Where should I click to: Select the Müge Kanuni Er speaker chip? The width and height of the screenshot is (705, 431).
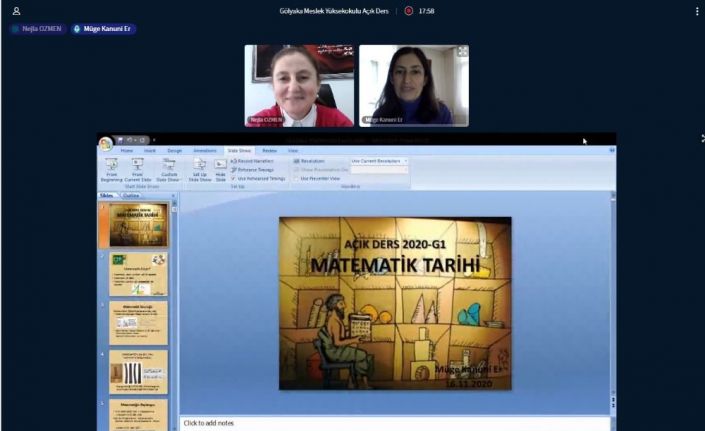(x=103, y=29)
